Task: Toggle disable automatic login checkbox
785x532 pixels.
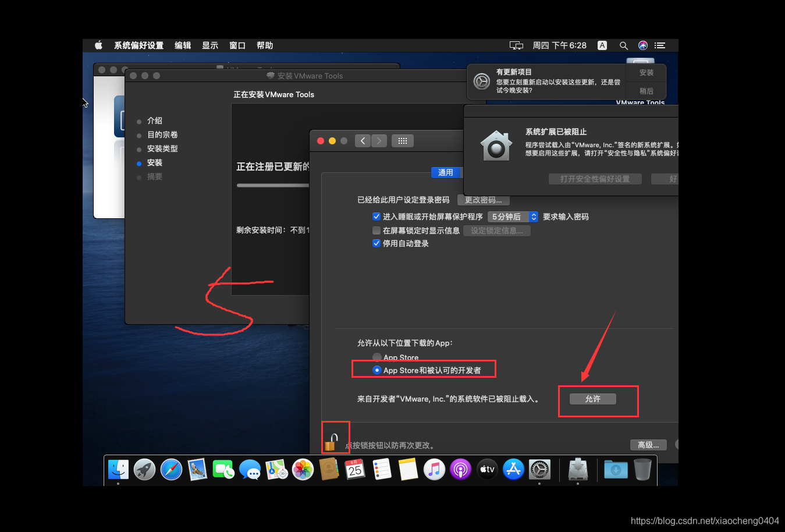Action: [x=376, y=243]
